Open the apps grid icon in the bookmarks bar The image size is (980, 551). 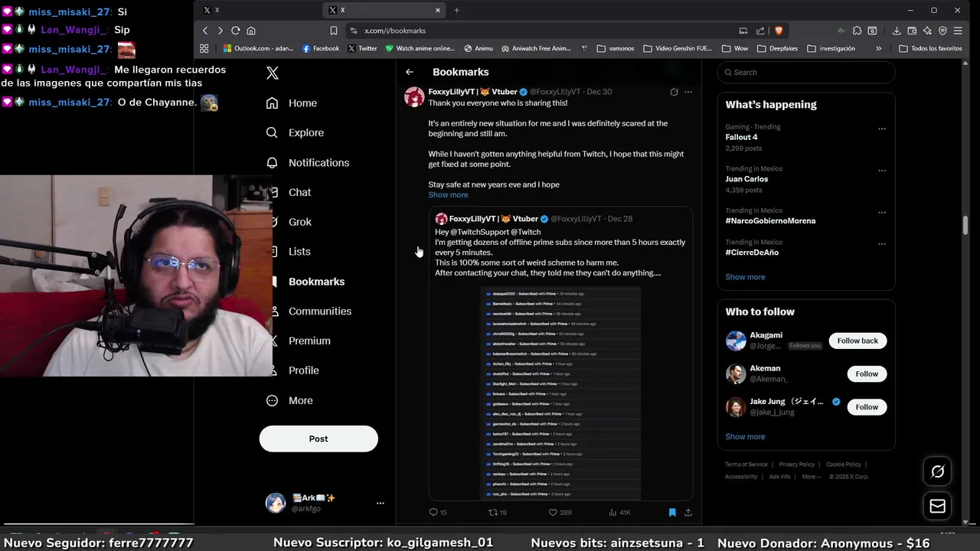[x=204, y=48]
